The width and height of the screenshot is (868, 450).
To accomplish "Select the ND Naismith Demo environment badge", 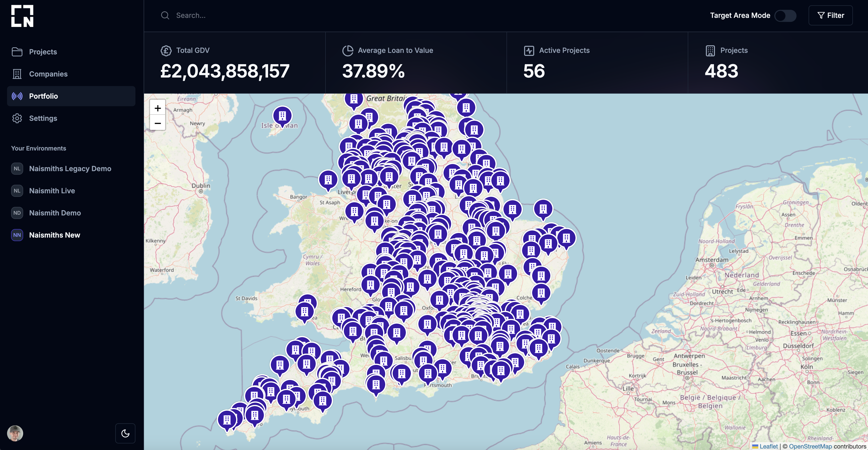I will click(17, 213).
